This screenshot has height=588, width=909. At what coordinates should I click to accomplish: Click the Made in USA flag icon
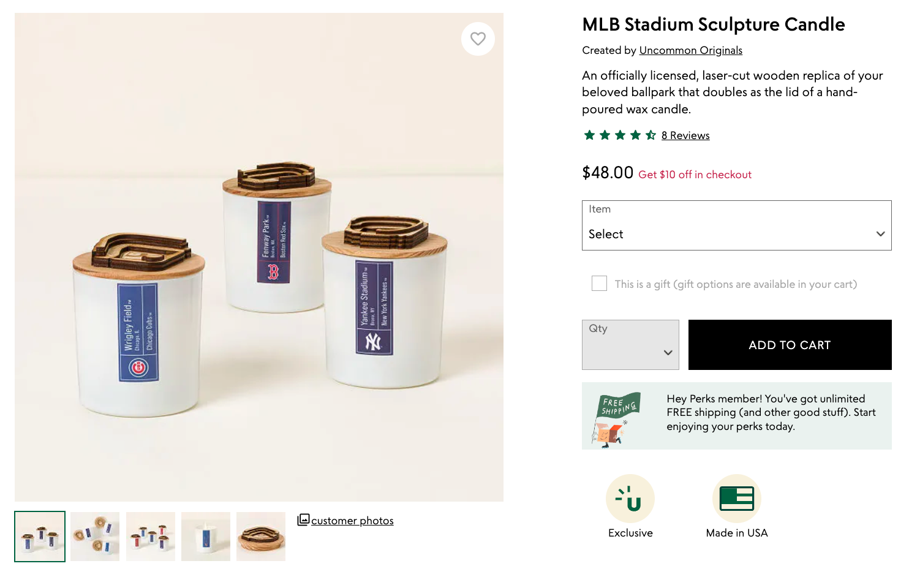click(736, 499)
